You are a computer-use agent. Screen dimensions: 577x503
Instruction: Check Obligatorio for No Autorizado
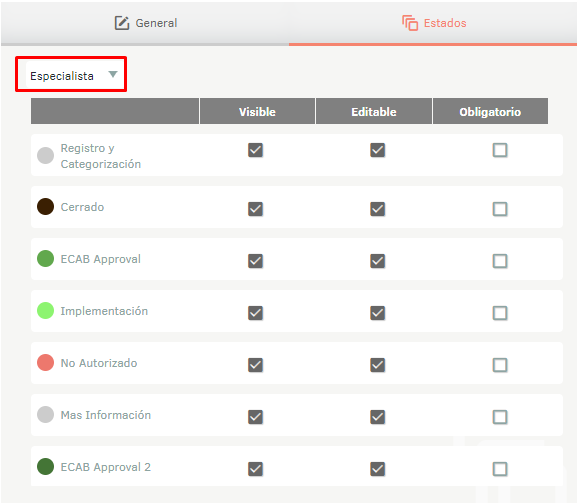click(x=500, y=365)
